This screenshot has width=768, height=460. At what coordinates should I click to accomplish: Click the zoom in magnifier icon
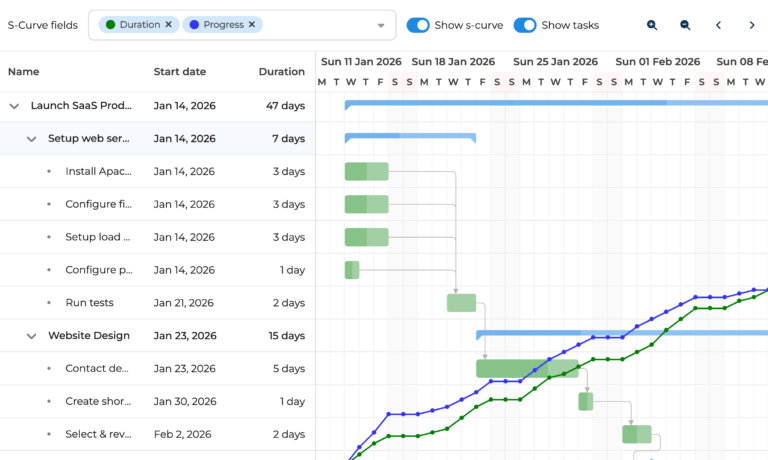(652, 25)
